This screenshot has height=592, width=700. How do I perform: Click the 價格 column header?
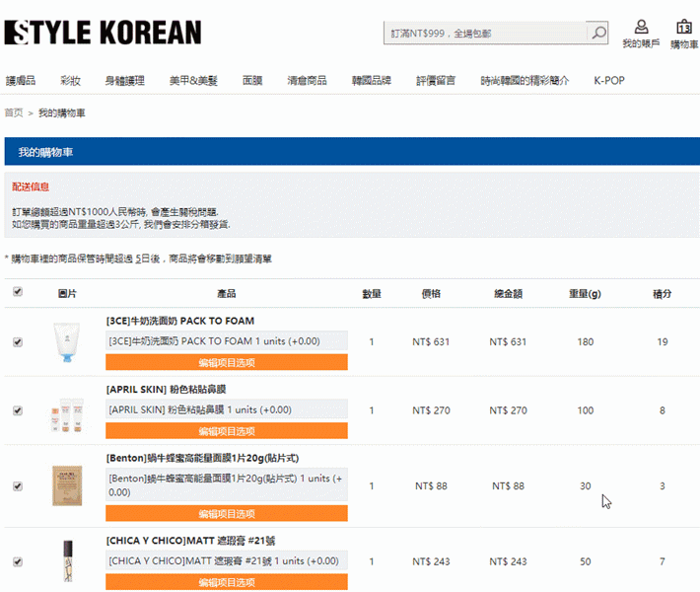[x=431, y=294]
